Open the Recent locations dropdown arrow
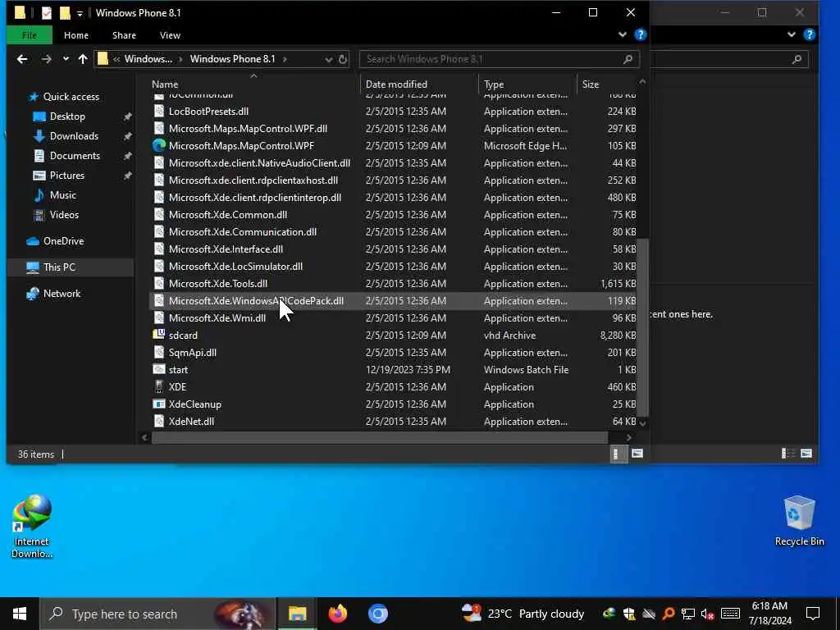Viewport: 840px width, 630px height. pyautogui.click(x=66, y=59)
